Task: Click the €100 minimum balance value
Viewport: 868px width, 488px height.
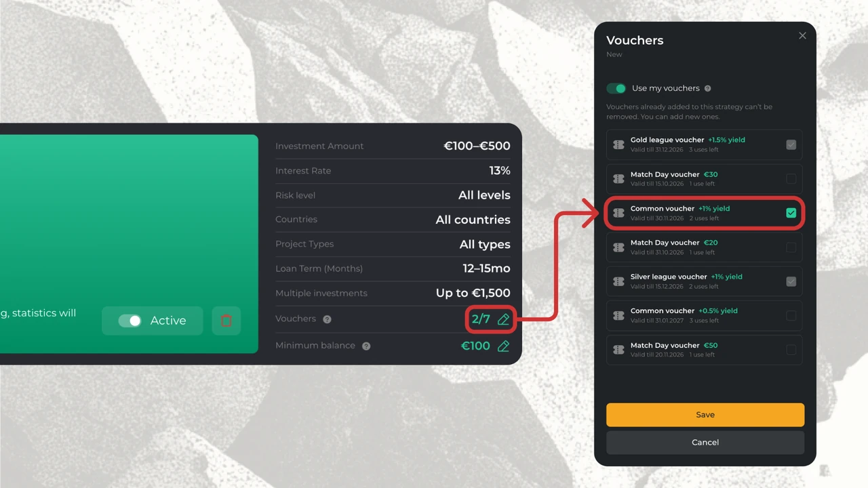Action: pos(475,346)
